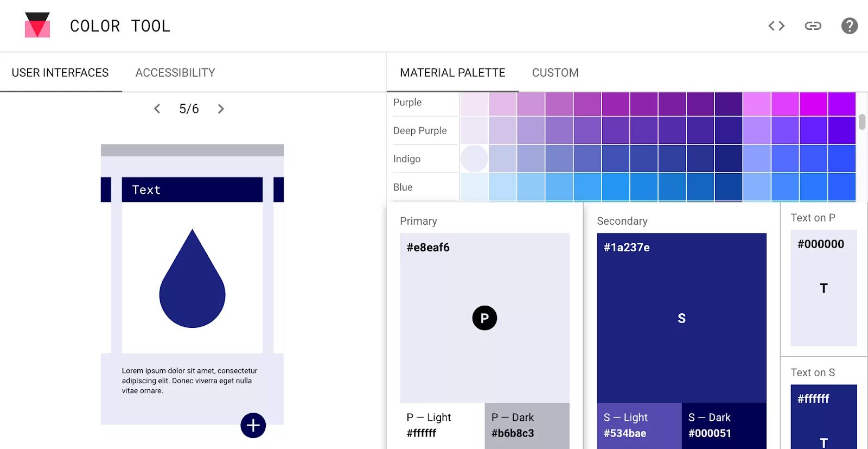Switch to Accessibility tab
The width and height of the screenshot is (868, 449).
click(x=175, y=73)
